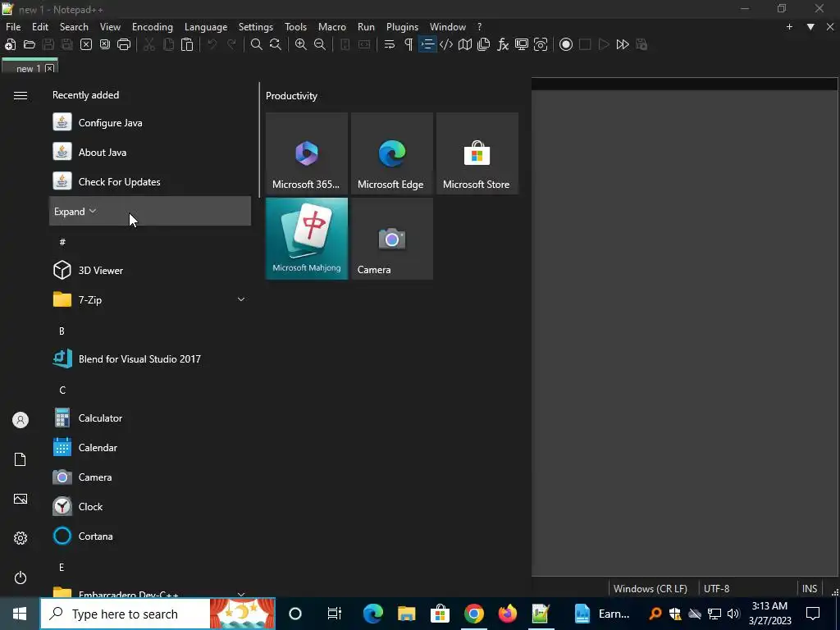
Task: Open Settings gear in Start sidebar
Action: pos(21,538)
